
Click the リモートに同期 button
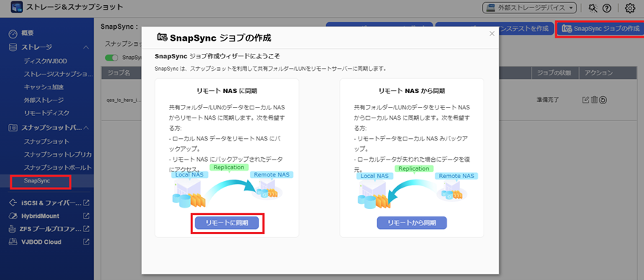point(227,222)
